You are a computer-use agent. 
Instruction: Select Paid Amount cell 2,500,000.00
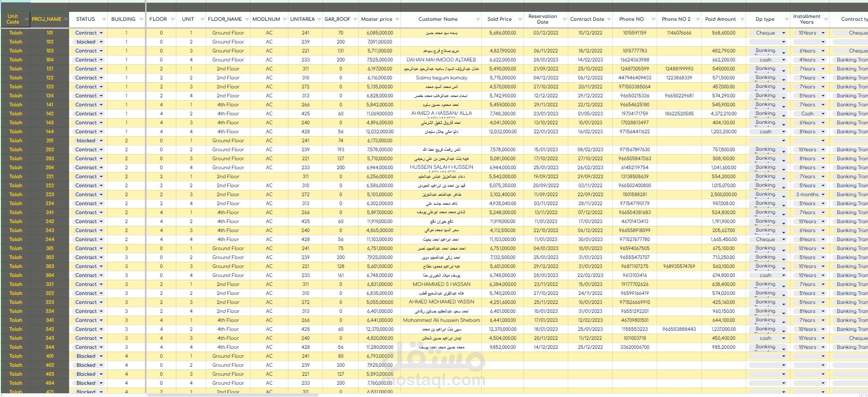coord(723,195)
